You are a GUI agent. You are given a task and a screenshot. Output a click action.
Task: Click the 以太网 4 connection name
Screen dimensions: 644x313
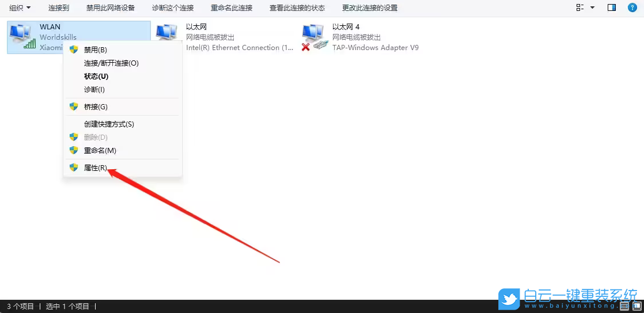(x=346, y=27)
